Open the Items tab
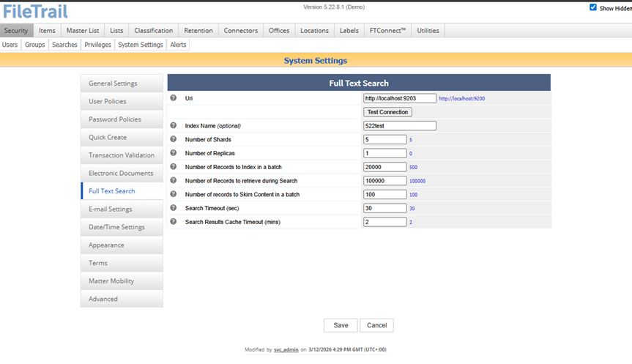 pyautogui.click(x=47, y=30)
